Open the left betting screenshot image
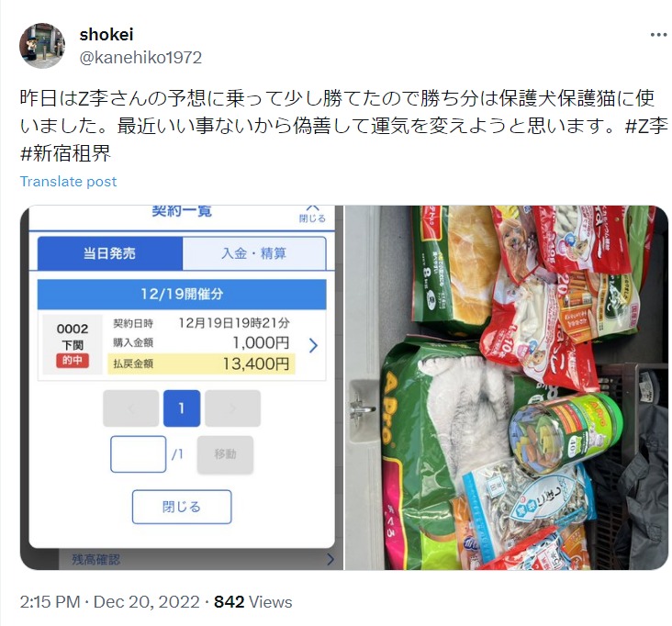Image resolution: width=672 pixels, height=626 pixels. [182, 387]
